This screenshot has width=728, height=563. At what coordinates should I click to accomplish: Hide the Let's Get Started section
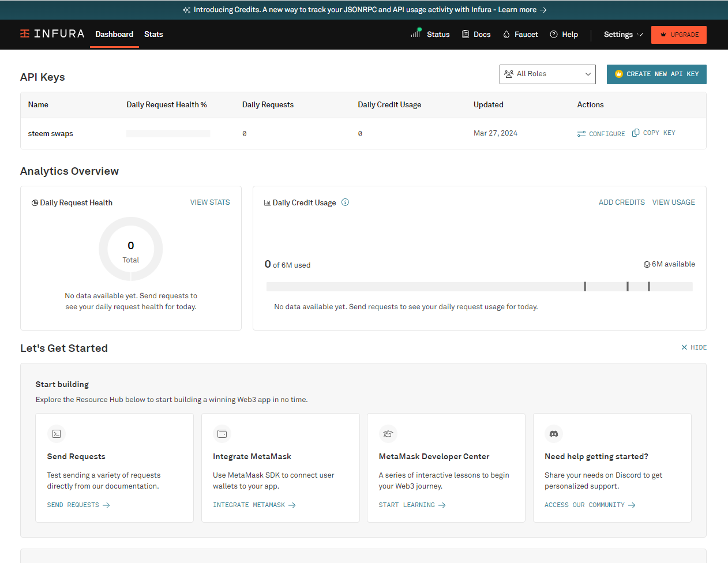coord(694,347)
